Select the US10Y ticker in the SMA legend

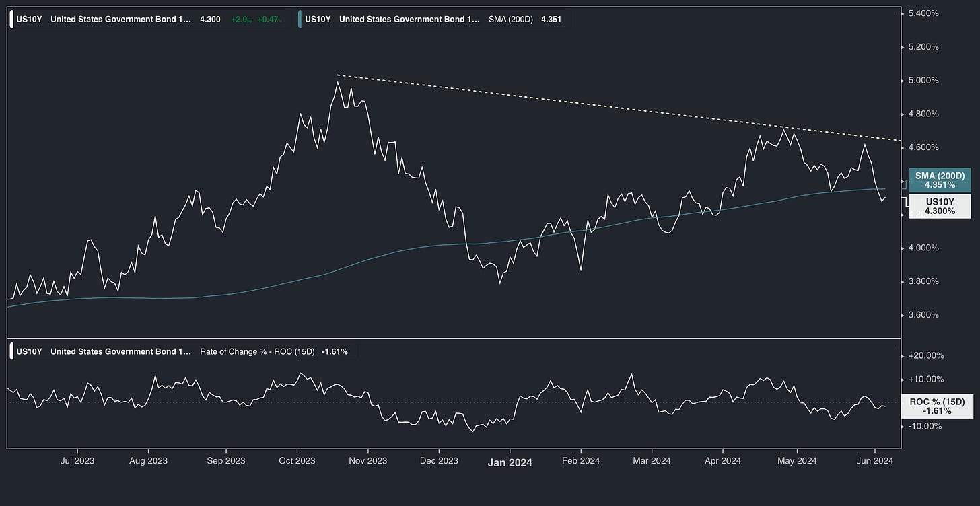(x=318, y=20)
